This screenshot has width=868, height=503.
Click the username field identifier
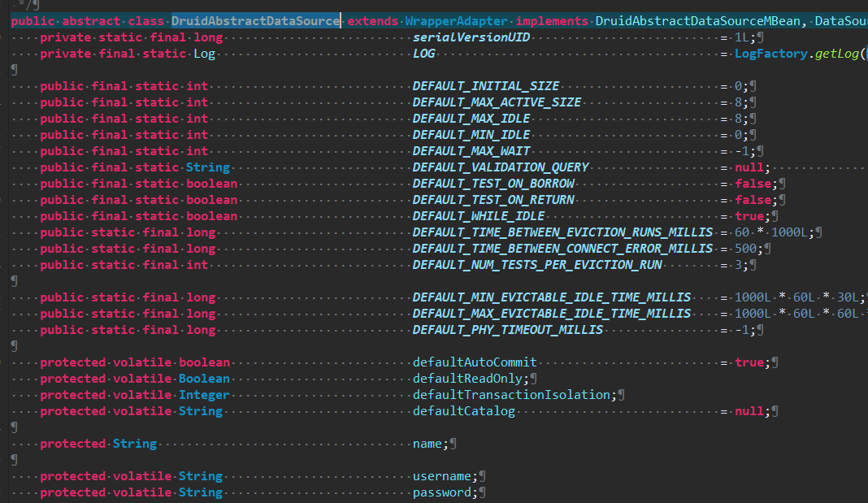point(442,476)
